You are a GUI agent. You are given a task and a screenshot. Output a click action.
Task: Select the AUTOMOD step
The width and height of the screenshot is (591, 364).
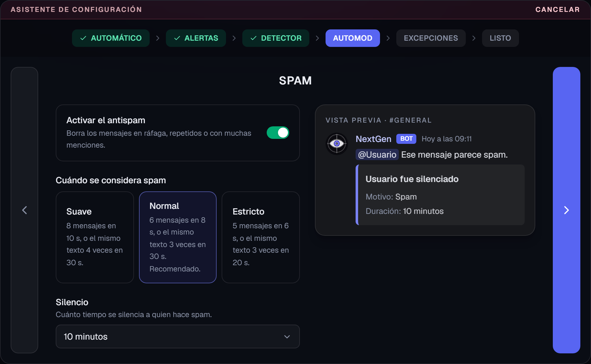pos(353,38)
